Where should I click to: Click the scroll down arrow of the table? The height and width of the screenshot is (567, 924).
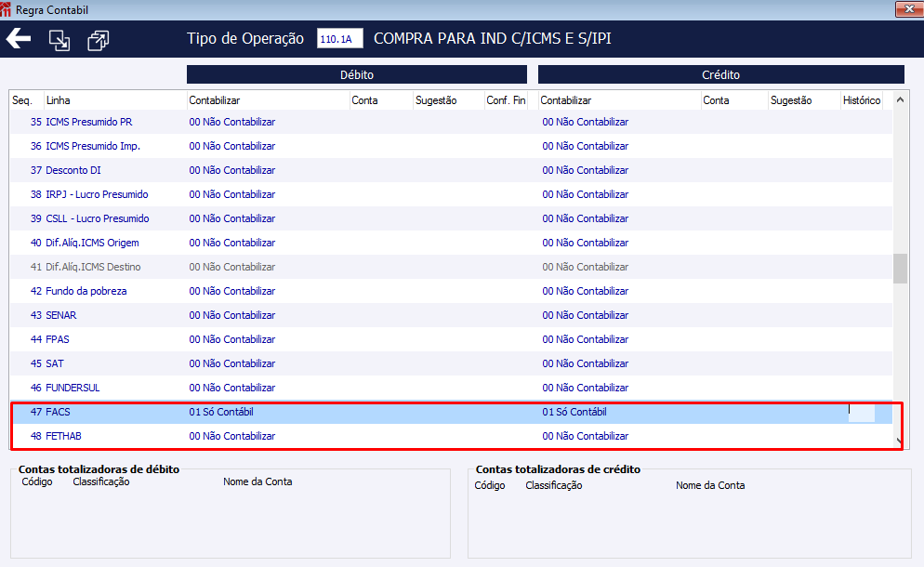pyautogui.click(x=899, y=441)
